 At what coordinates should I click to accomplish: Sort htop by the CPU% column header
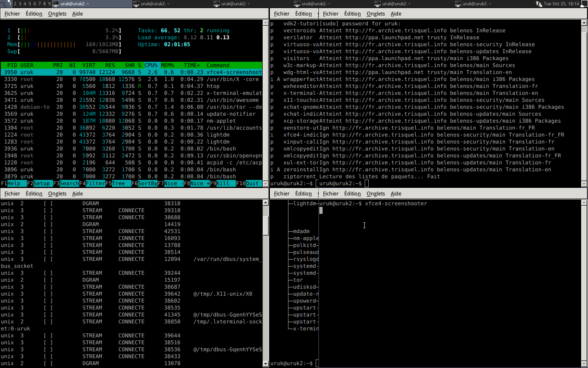point(151,65)
